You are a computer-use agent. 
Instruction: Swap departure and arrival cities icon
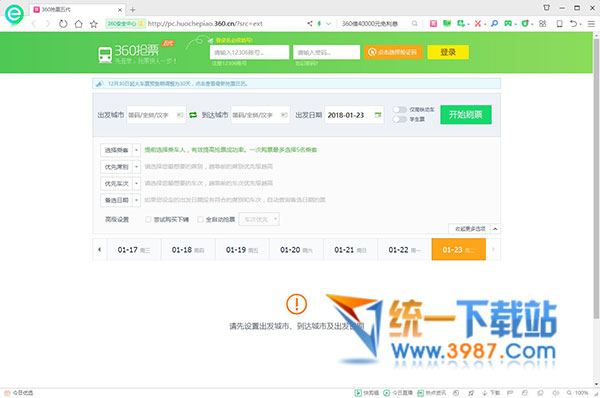pyautogui.click(x=193, y=115)
